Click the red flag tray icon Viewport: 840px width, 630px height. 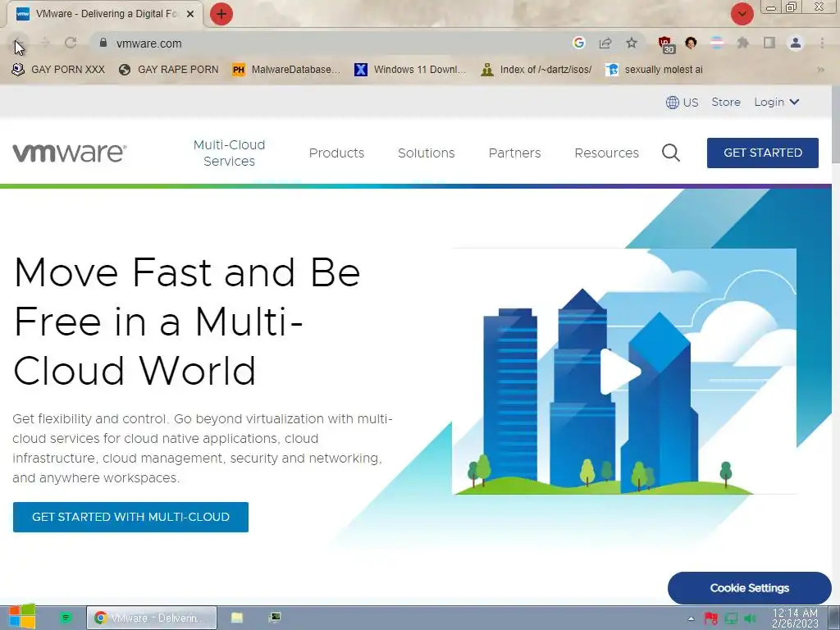click(711, 619)
